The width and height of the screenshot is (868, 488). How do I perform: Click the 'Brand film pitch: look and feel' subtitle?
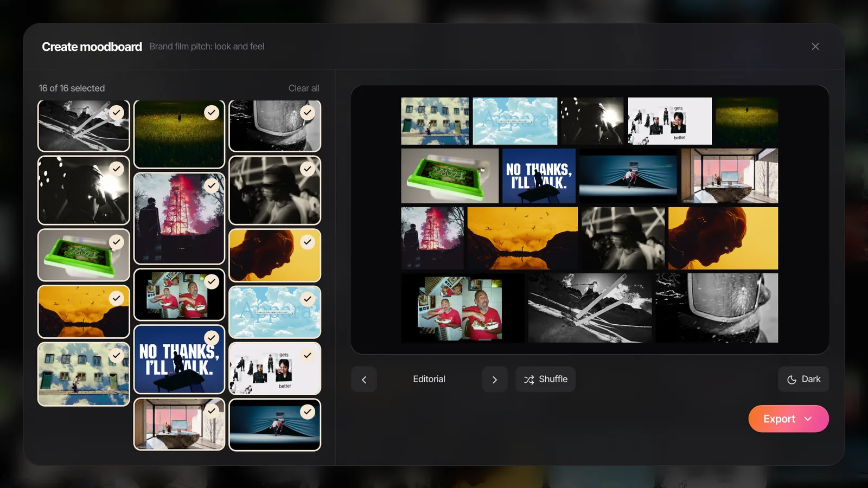tap(207, 47)
